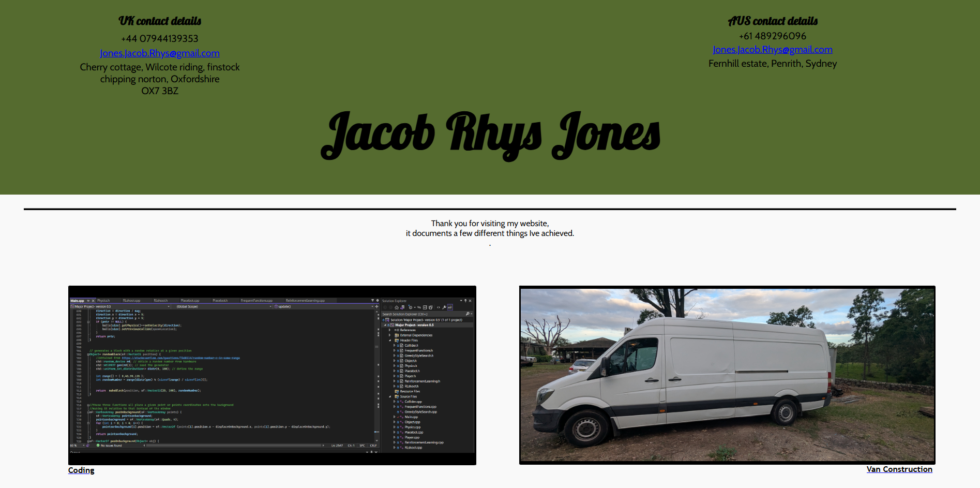Click the UK contact email link
This screenshot has height=488, width=980.
point(159,53)
